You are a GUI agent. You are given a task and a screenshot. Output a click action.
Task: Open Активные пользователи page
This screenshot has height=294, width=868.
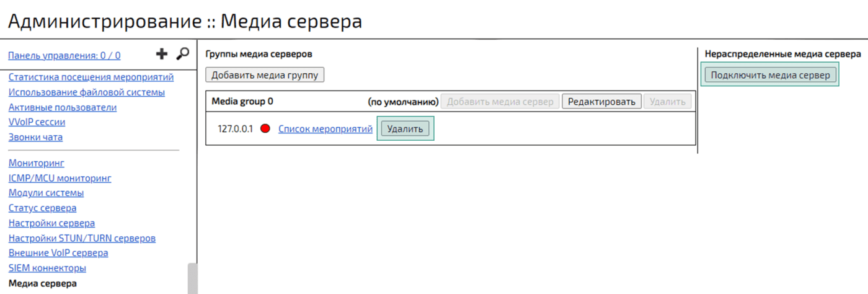click(x=63, y=107)
